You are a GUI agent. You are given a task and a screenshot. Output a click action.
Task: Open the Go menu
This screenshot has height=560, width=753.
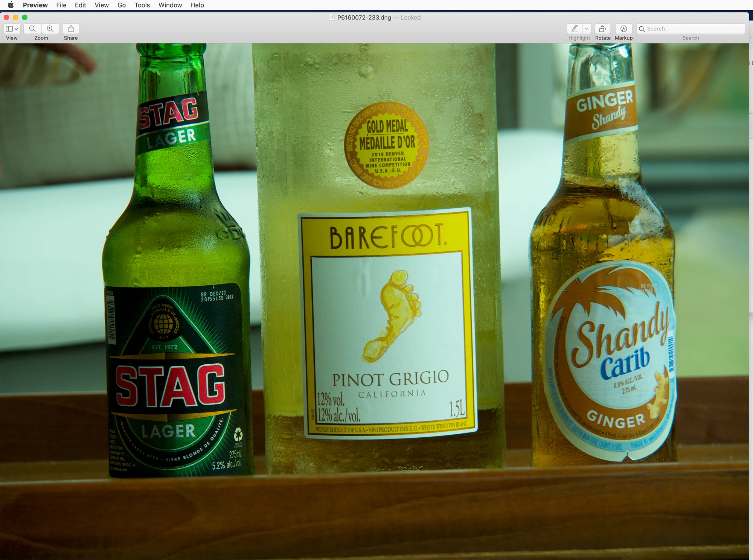[x=121, y=5]
